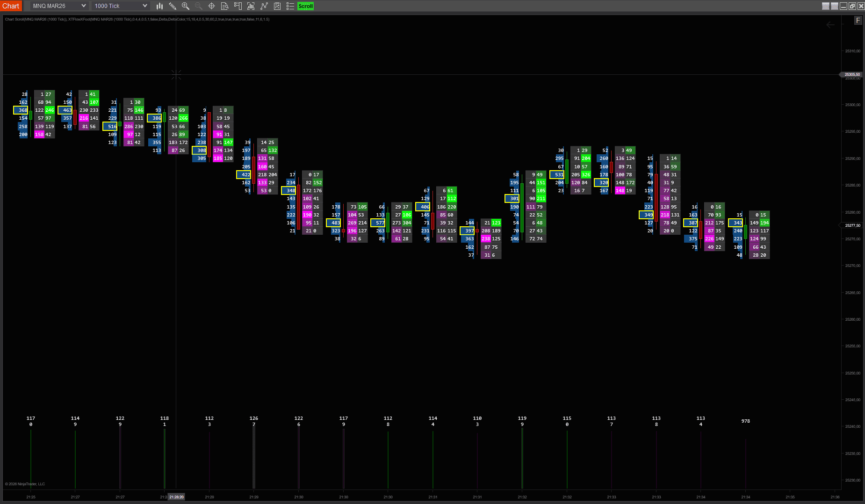
Task: Toggle the green Scroll button
Action: click(x=305, y=6)
